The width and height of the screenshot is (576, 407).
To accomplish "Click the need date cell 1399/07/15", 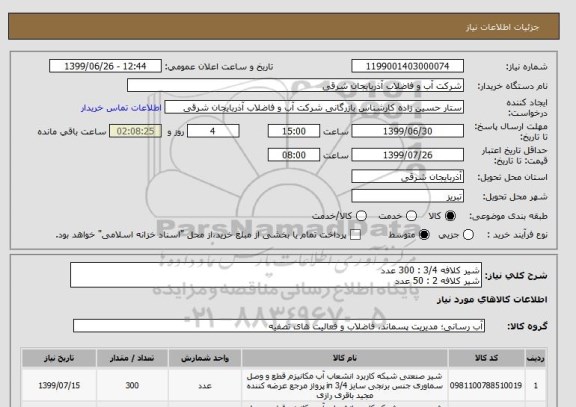I will (59, 385).
